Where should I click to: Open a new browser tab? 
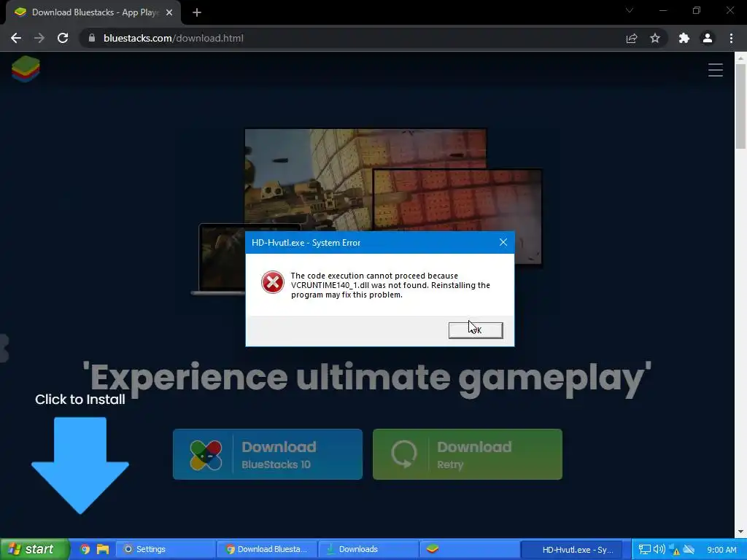(197, 13)
